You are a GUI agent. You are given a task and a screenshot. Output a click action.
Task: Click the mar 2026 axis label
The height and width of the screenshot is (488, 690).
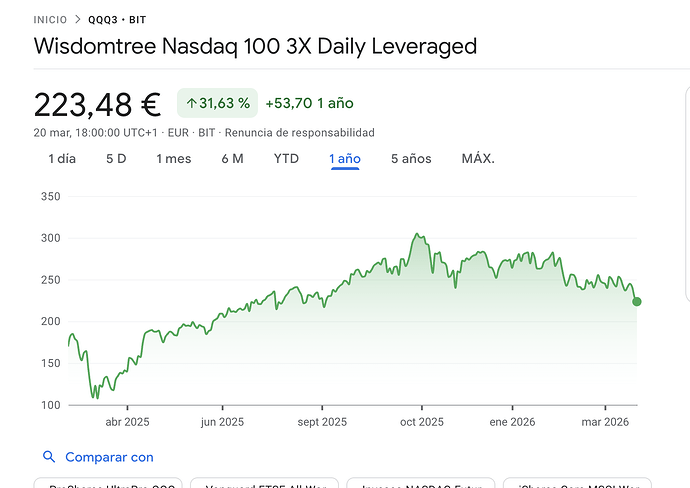[605, 422]
